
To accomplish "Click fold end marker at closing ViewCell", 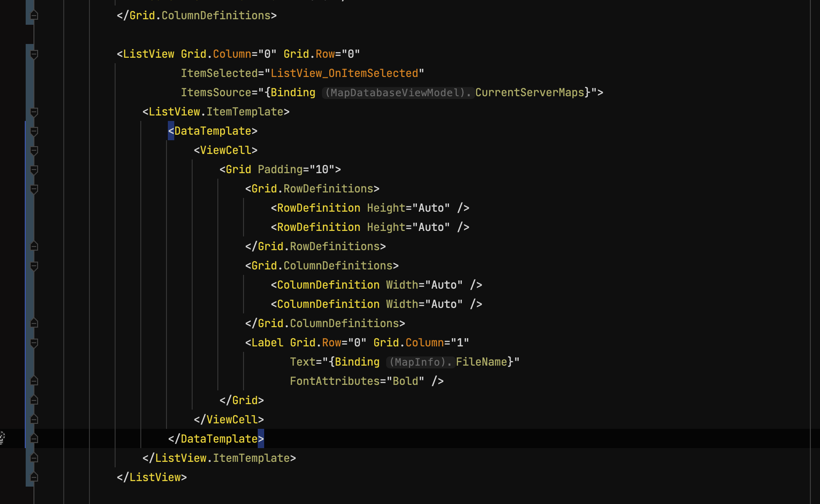I will tap(34, 419).
